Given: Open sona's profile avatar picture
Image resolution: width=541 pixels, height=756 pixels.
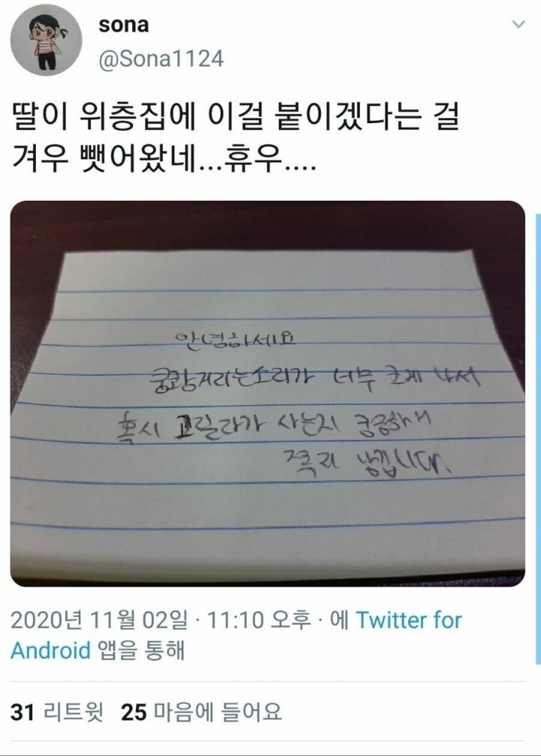Looking at the screenshot, I should pyautogui.click(x=46, y=40).
